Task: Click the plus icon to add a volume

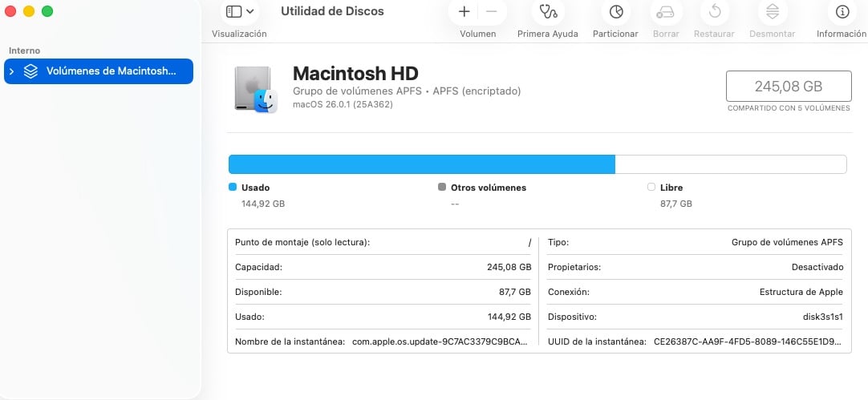Action: pos(464,12)
